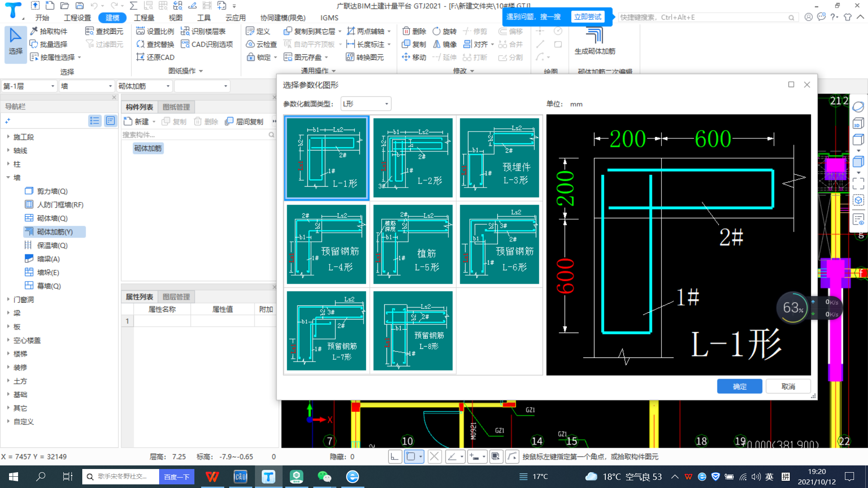Image resolution: width=868 pixels, height=488 pixels.
Task: Select the 旋转 rotate tool
Action: point(444,31)
